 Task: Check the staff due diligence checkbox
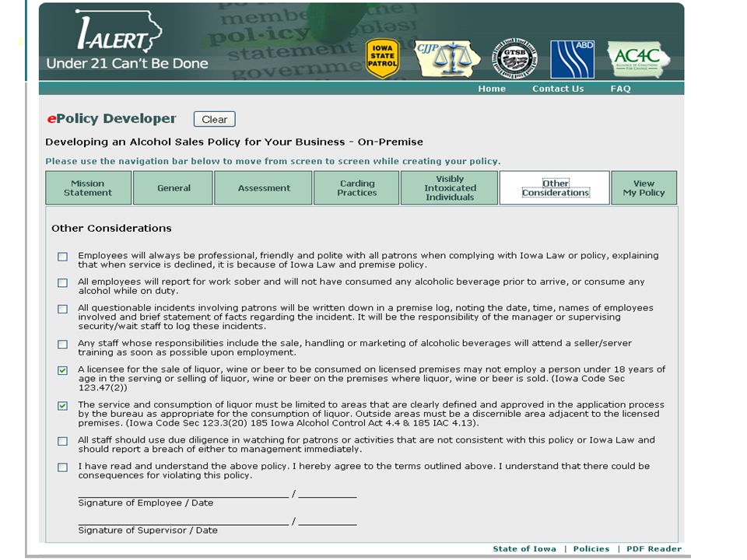[x=62, y=442]
